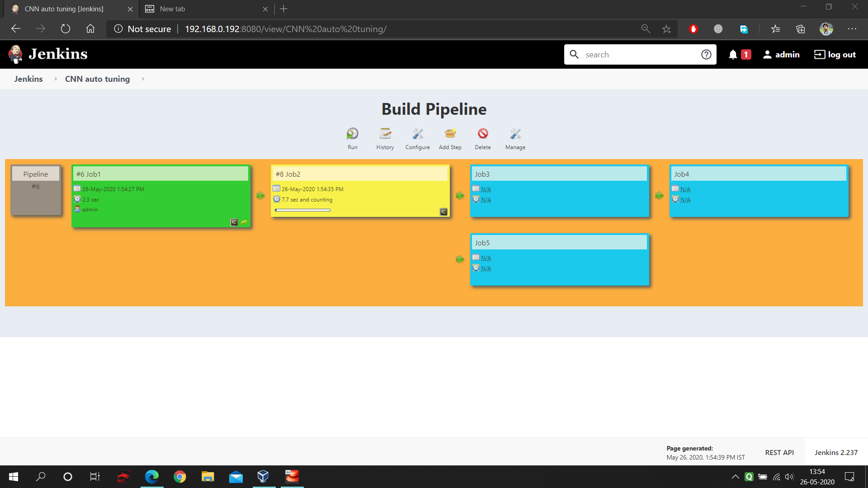Click the search help question mark icon
The image size is (868, 488).
(x=706, y=55)
